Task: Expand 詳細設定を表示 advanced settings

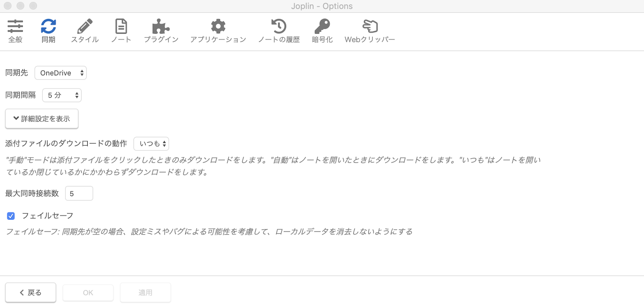Action: (42, 119)
